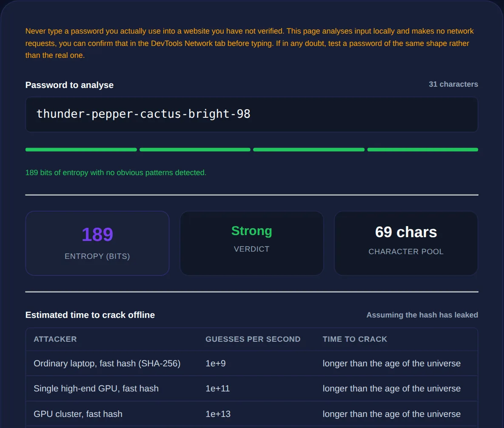Select the 69 chars Character Pool card
Image resolution: width=504 pixels, height=428 pixels.
pyautogui.click(x=406, y=243)
